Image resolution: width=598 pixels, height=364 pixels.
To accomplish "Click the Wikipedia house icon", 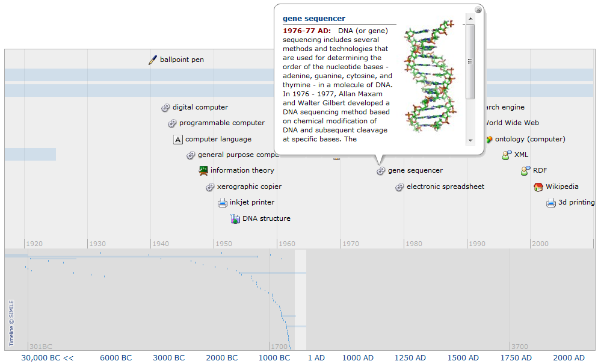I will pyautogui.click(x=538, y=187).
